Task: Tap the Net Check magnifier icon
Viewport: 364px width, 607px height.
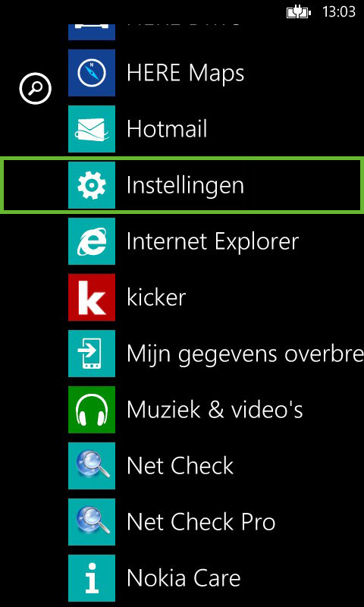Action: [92, 466]
